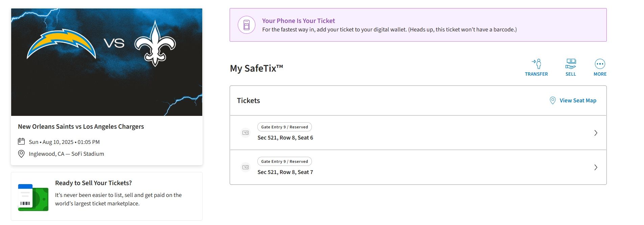Expand Seat 6 ticket with chevron
Screen dimensions: 644x225
pos(596,133)
